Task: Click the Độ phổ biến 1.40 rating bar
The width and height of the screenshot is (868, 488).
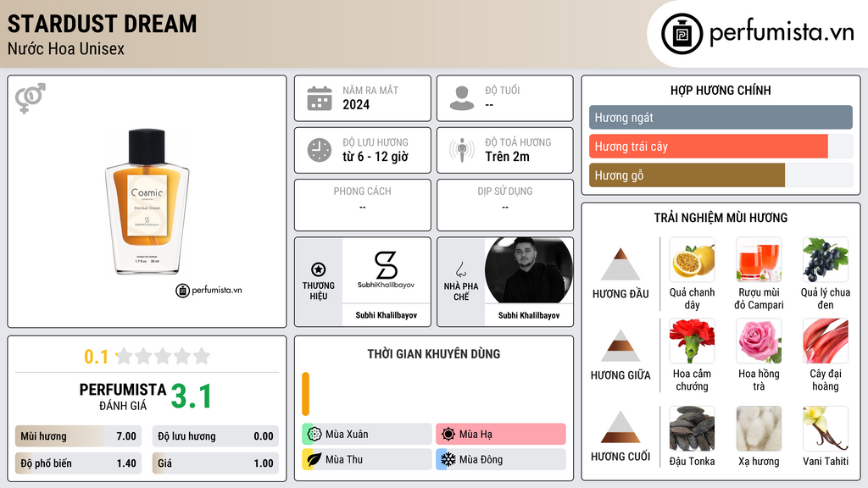Action: tap(78, 463)
